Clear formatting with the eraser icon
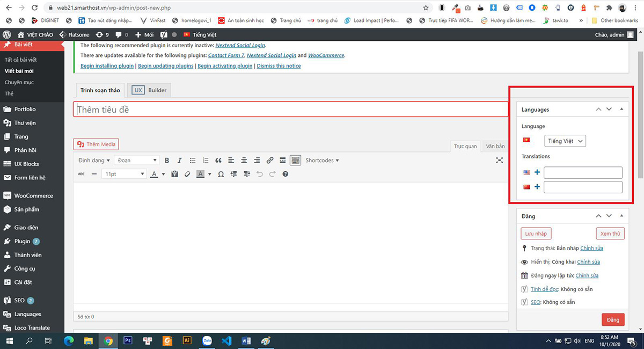The image size is (644, 349). [187, 174]
